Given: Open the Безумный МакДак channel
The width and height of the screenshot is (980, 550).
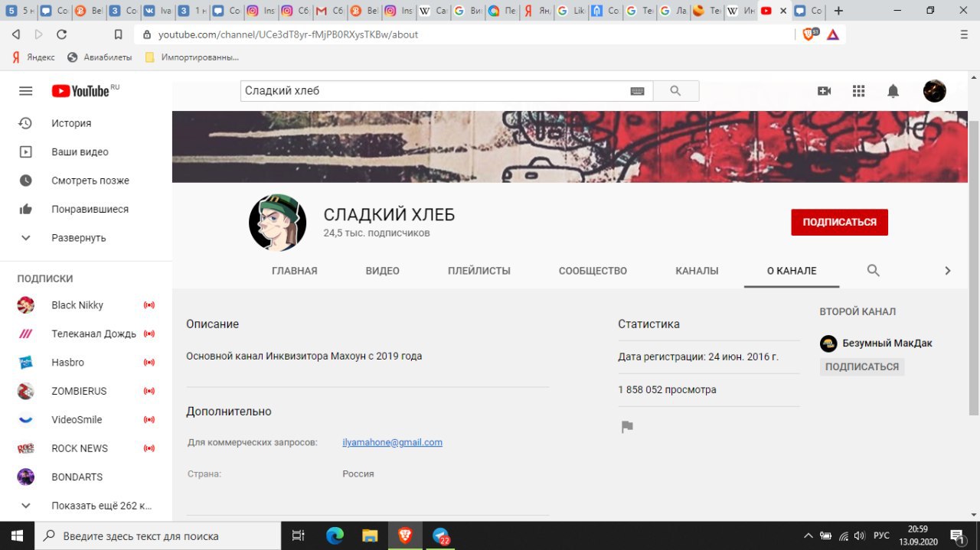Looking at the screenshot, I should [876, 343].
